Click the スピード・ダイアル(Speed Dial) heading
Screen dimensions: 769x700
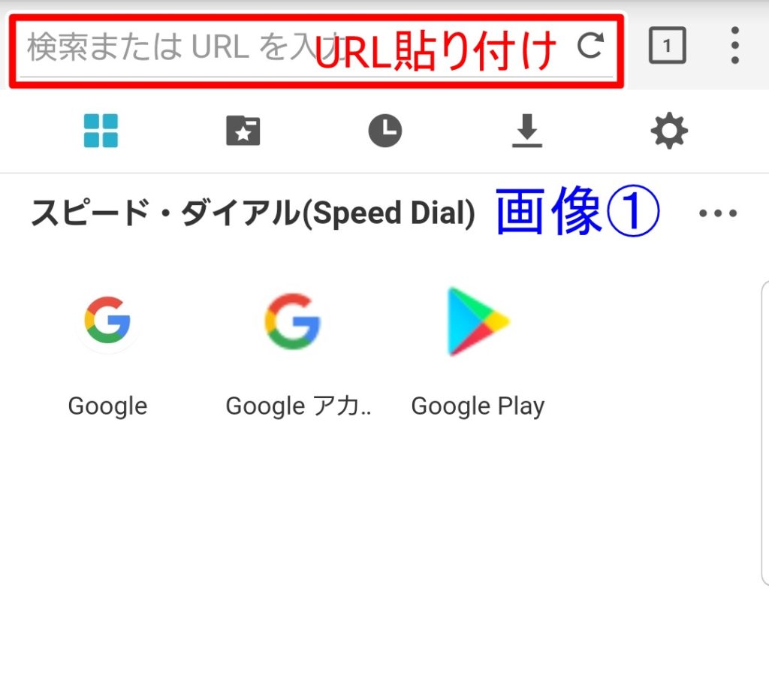[x=253, y=213]
